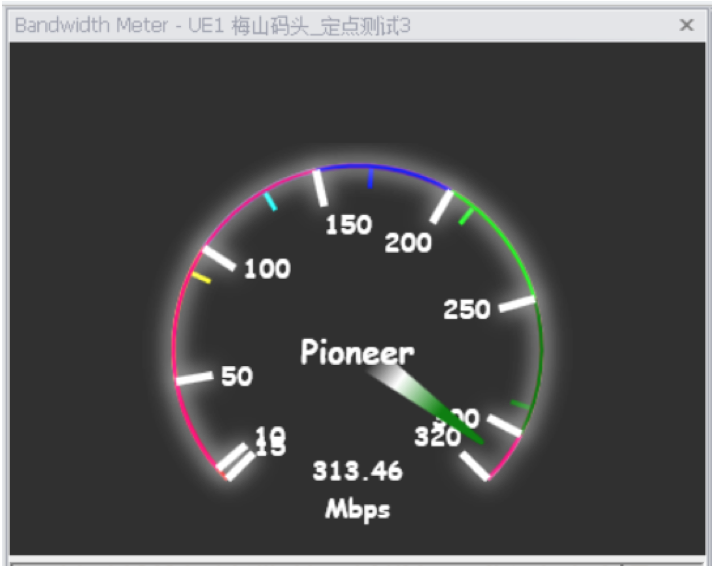Select the 150 scale label

click(x=349, y=225)
